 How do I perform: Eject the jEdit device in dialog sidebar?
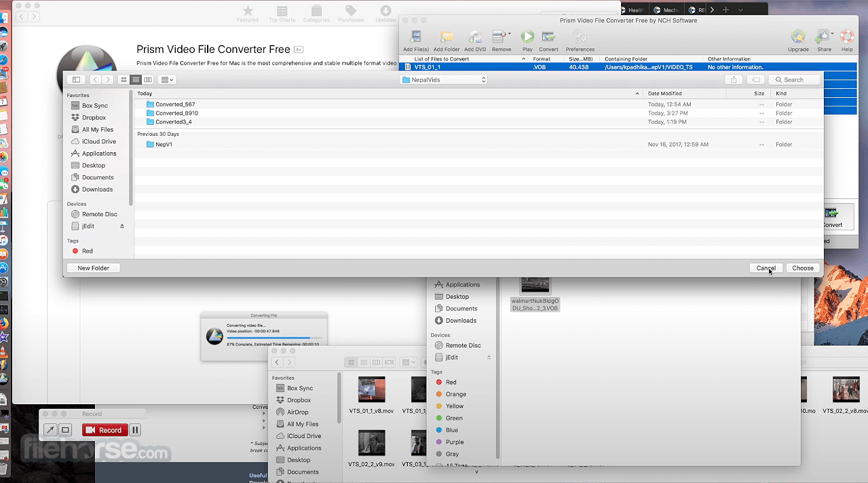tap(122, 226)
